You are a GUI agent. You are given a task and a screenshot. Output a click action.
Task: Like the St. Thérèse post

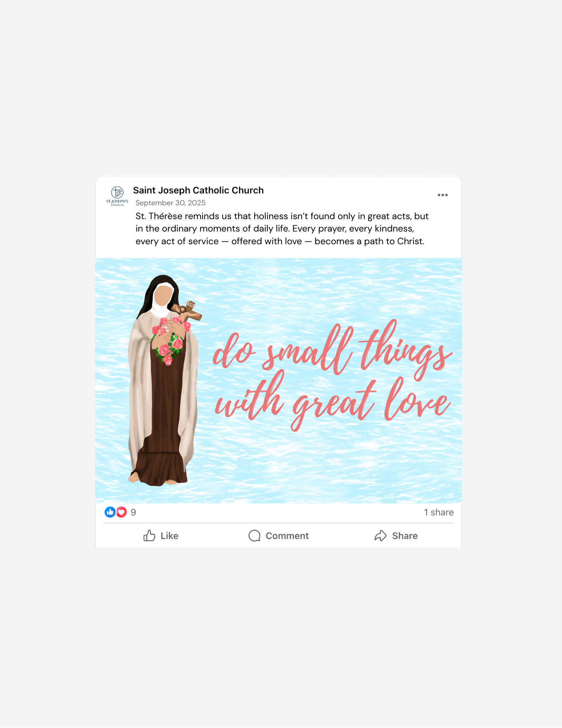pyautogui.click(x=161, y=535)
